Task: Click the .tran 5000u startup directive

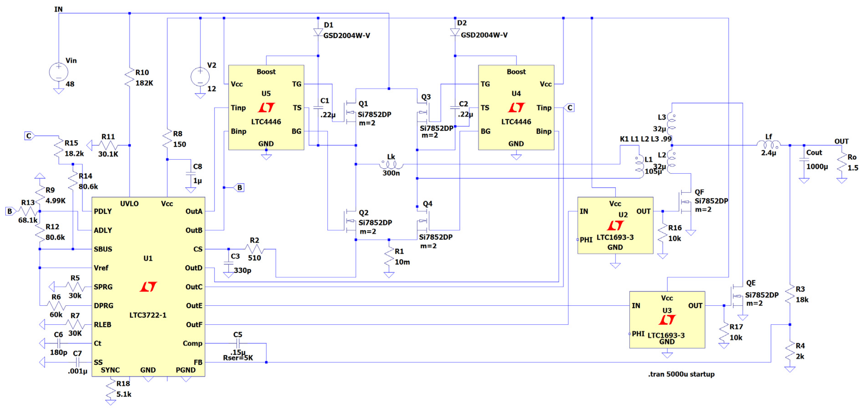Action: (x=681, y=374)
